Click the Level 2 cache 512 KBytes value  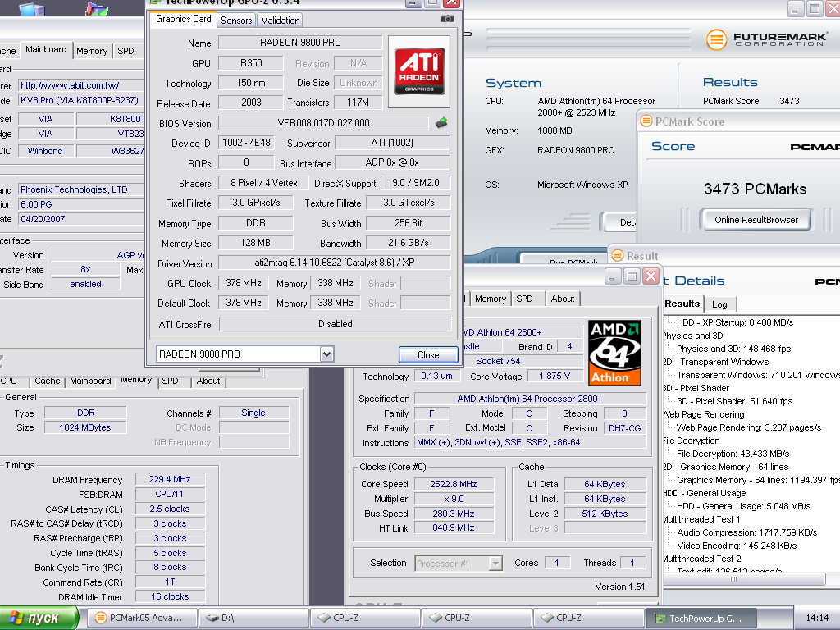tap(605, 514)
